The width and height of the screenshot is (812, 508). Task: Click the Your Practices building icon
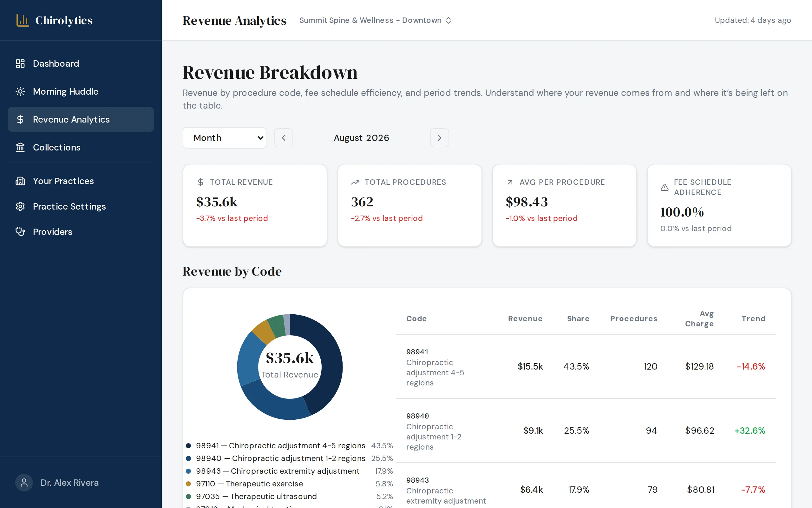20,181
